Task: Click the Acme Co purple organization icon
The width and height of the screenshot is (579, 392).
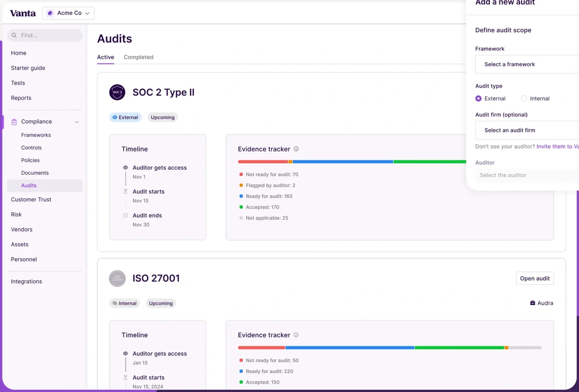Action: [50, 13]
